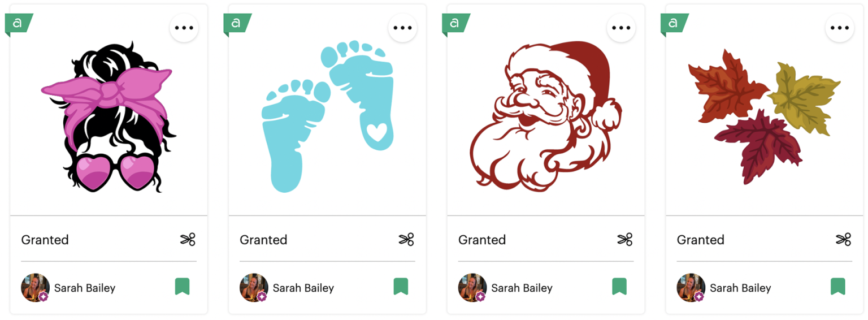Click scissors cut icon on messy bun card
Image resolution: width=868 pixels, height=320 pixels.
pyautogui.click(x=188, y=240)
